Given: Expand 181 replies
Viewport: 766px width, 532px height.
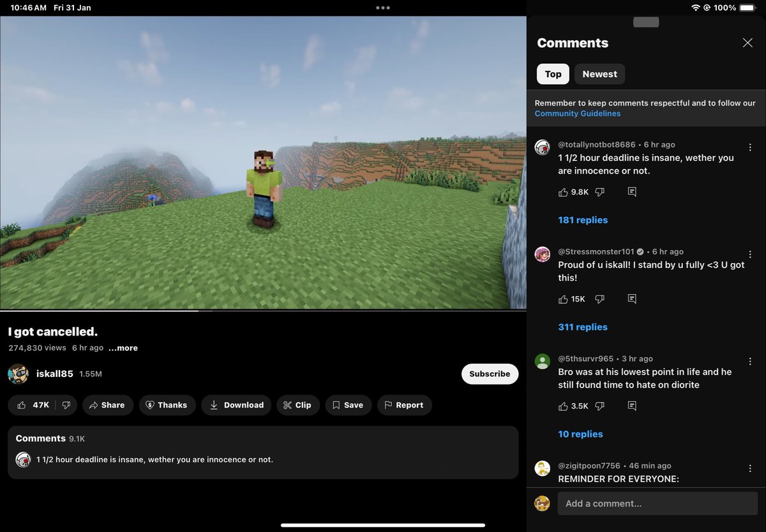Looking at the screenshot, I should point(583,220).
